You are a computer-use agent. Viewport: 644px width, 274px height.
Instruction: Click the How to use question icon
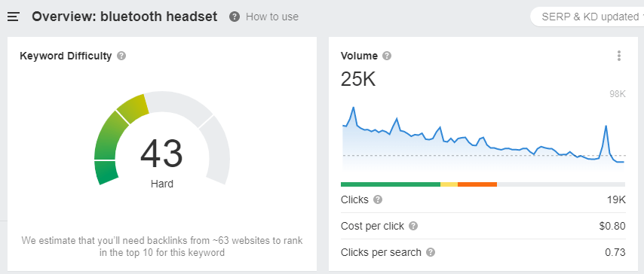click(235, 17)
